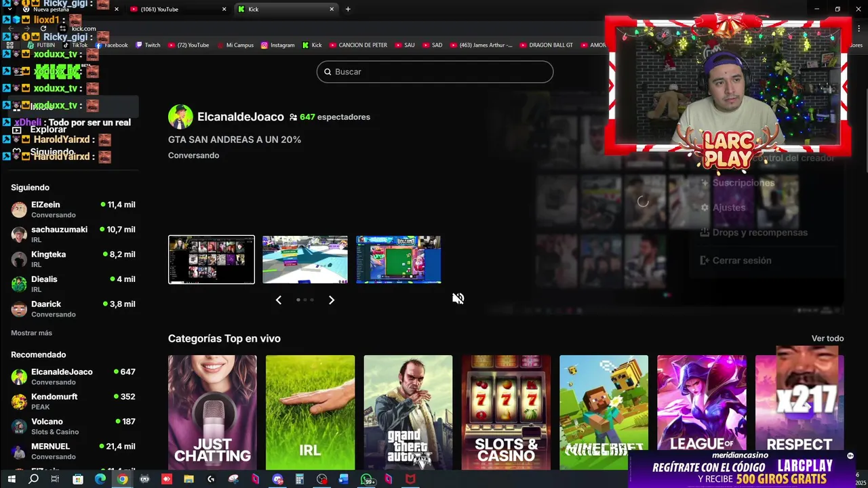Open File Explorer from the taskbar

[x=189, y=479]
